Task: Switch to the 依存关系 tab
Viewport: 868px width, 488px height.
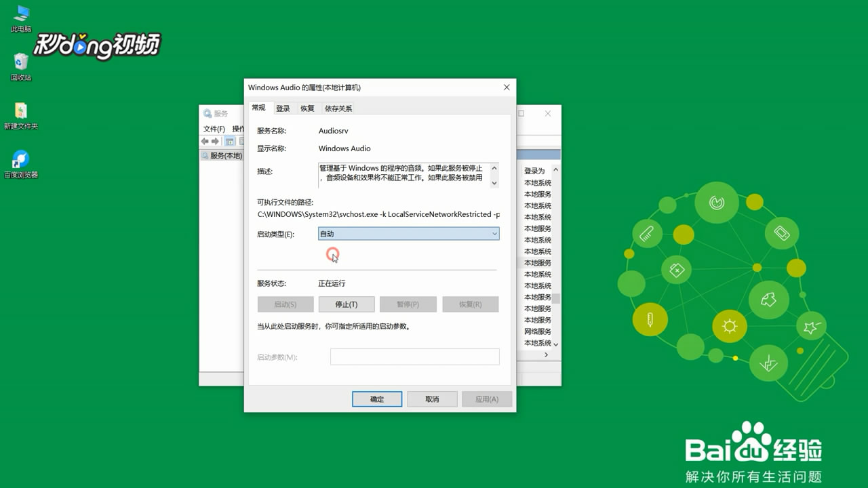Action: [x=336, y=108]
